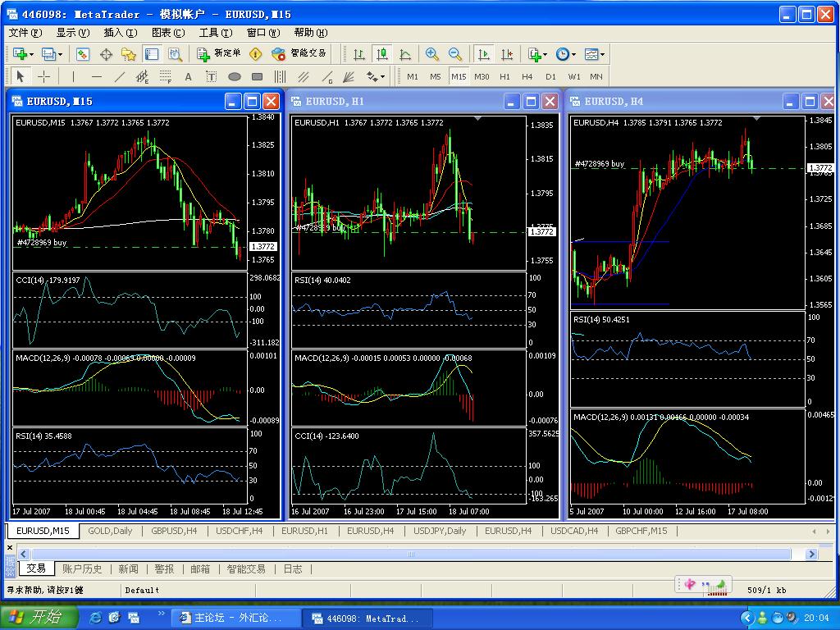The height and width of the screenshot is (630, 840).
Task: Click the Windows 开始 start button
Action: tap(39, 618)
